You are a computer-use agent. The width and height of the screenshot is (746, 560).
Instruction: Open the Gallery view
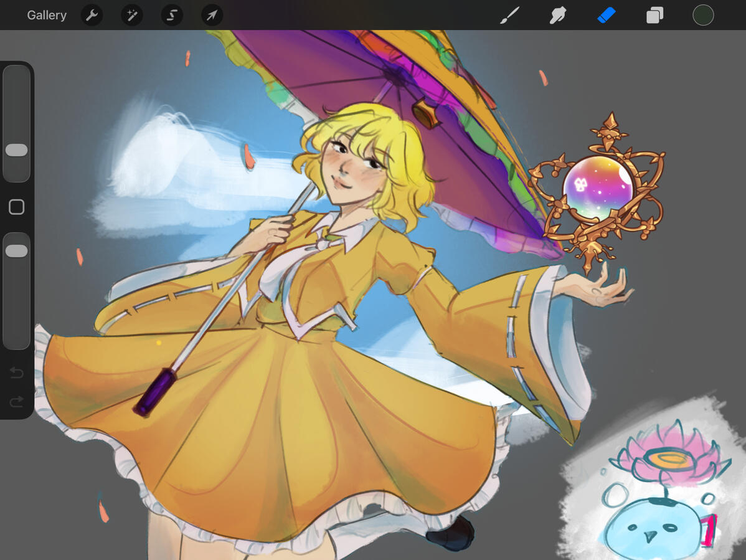(47, 15)
